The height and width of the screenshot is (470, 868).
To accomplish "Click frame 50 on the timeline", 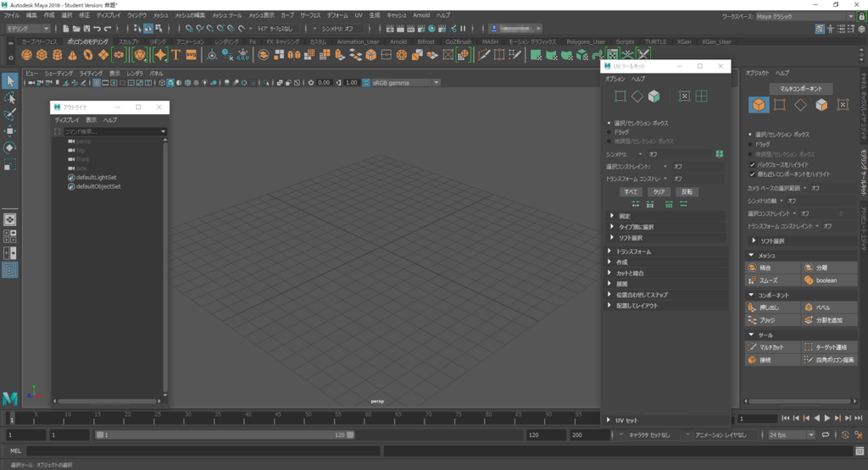I will 307,418.
